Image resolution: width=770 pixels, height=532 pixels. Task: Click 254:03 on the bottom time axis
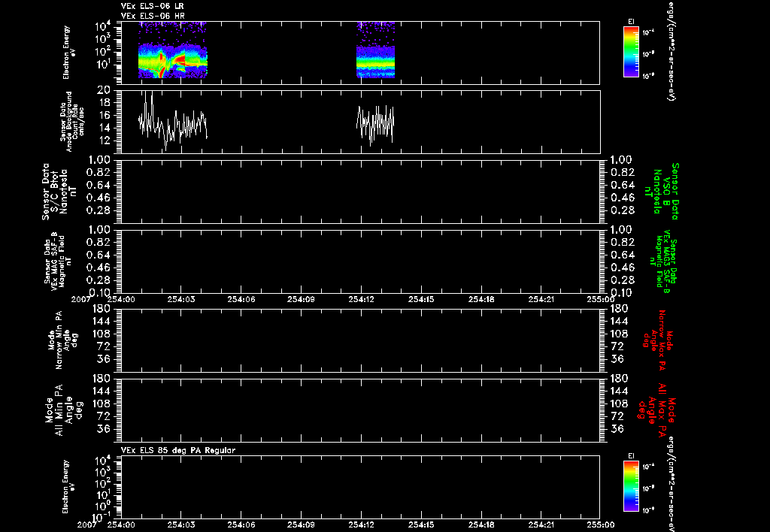(x=181, y=524)
